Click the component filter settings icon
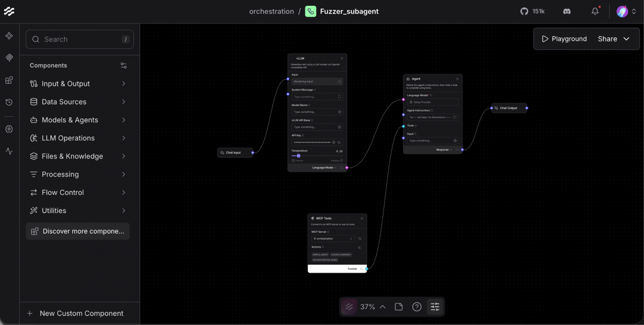This screenshot has width=644, height=325. point(123,66)
